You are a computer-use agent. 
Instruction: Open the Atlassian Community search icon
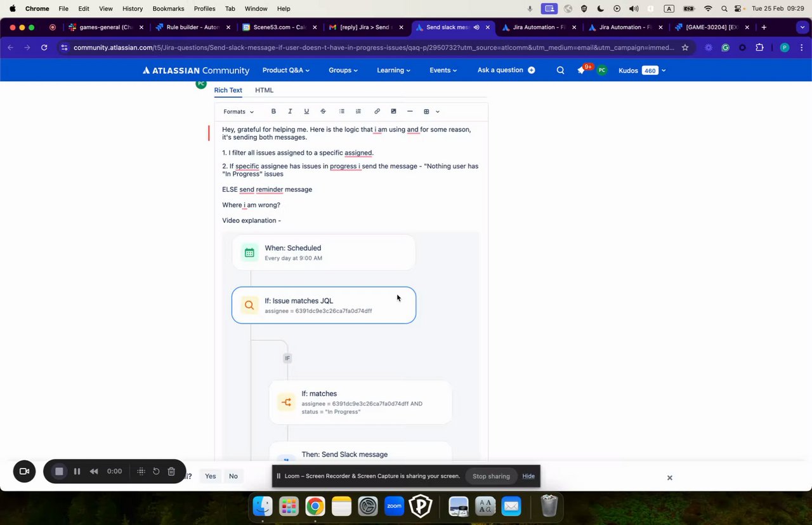point(560,70)
